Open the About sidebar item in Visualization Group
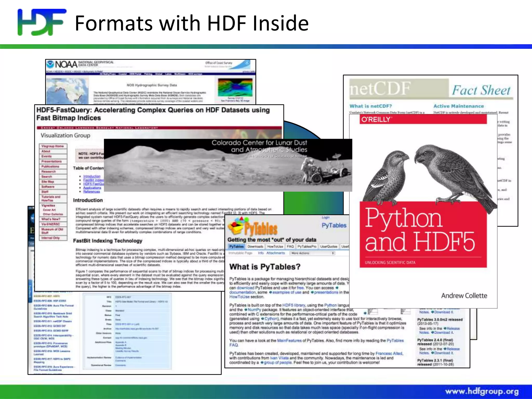 (53, 151)
